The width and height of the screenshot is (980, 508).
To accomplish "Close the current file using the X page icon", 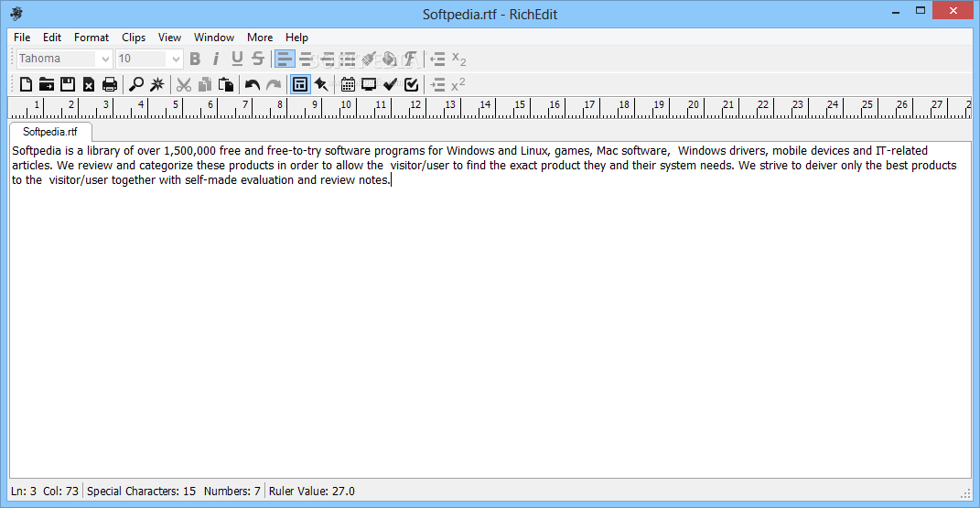I will 89,84.
